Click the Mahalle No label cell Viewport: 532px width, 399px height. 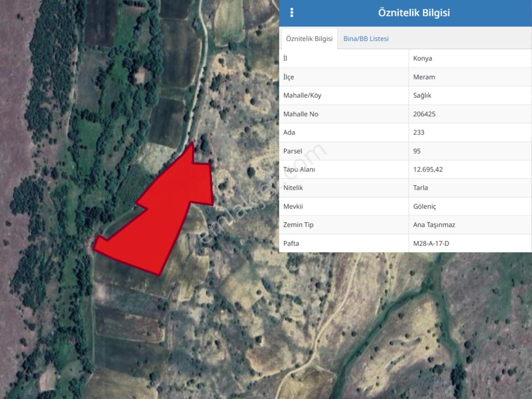(344, 114)
